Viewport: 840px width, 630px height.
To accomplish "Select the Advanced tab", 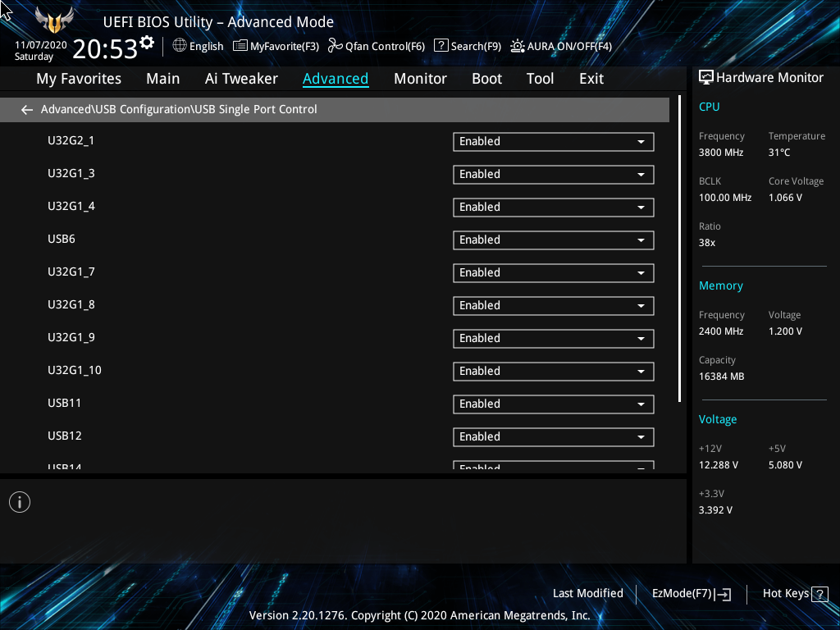I will click(x=336, y=79).
